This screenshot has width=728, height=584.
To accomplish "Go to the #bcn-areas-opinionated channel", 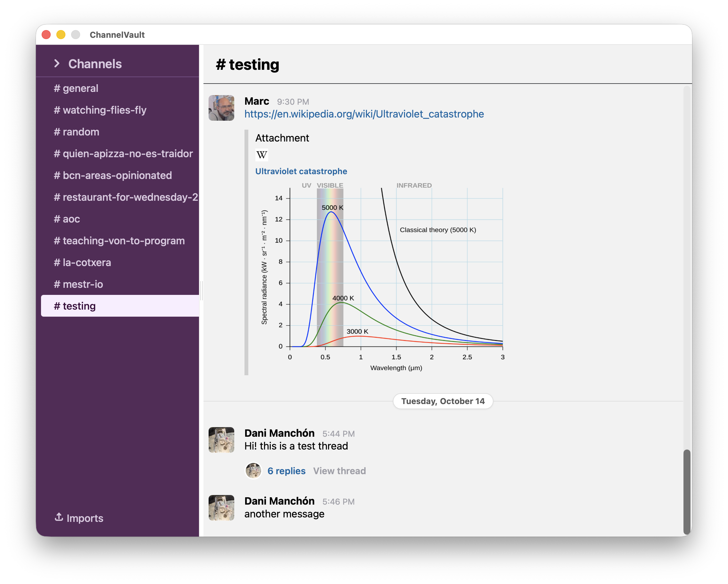I will [118, 175].
